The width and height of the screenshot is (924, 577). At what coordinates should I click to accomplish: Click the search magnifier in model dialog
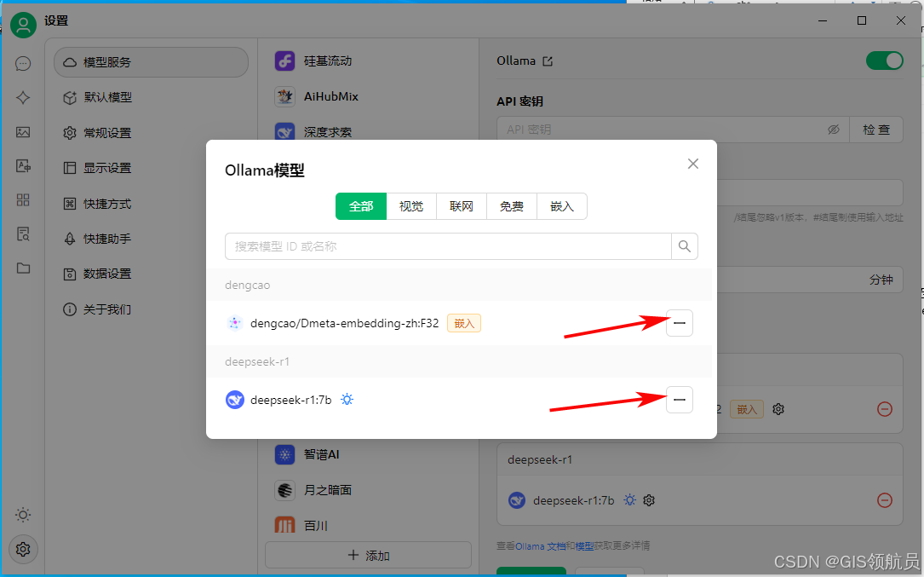click(x=684, y=246)
